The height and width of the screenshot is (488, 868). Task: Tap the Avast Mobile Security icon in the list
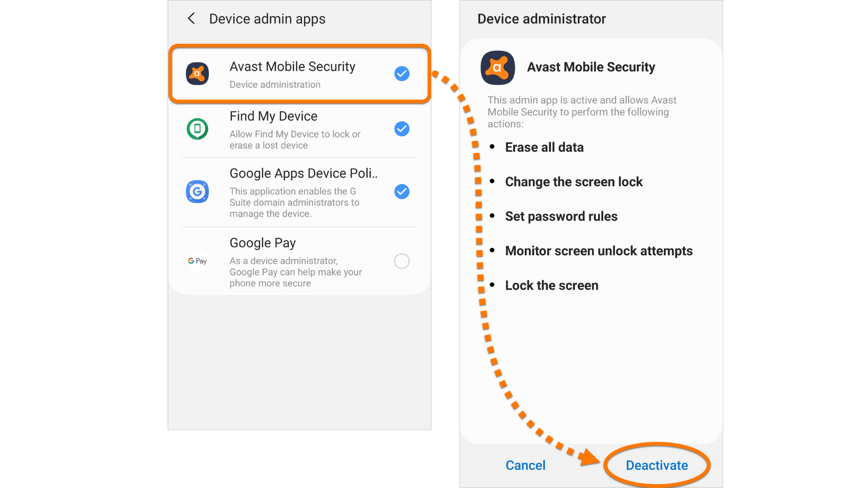198,74
